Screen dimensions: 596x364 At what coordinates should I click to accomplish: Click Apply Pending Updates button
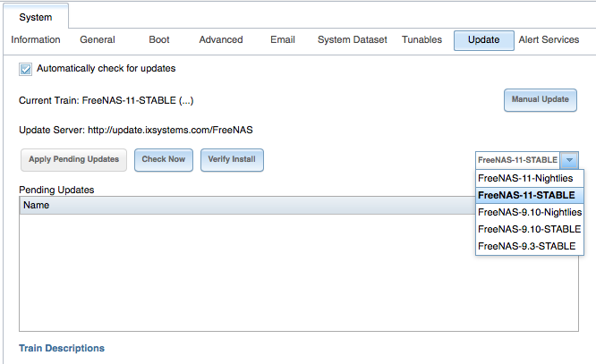73,159
